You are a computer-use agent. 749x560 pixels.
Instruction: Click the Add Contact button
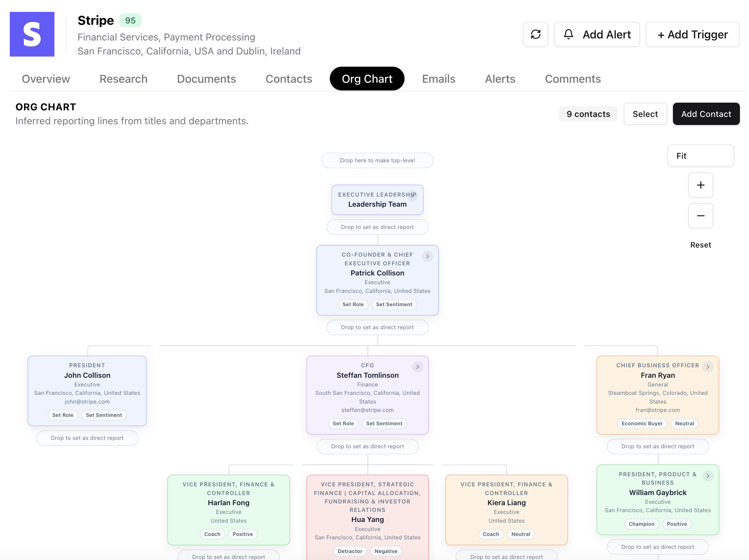706,114
